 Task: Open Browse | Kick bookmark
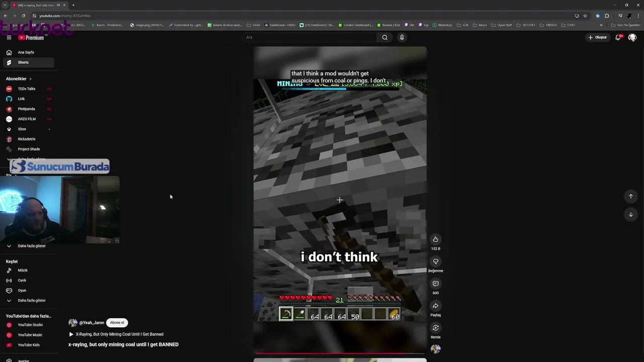pos(388,25)
